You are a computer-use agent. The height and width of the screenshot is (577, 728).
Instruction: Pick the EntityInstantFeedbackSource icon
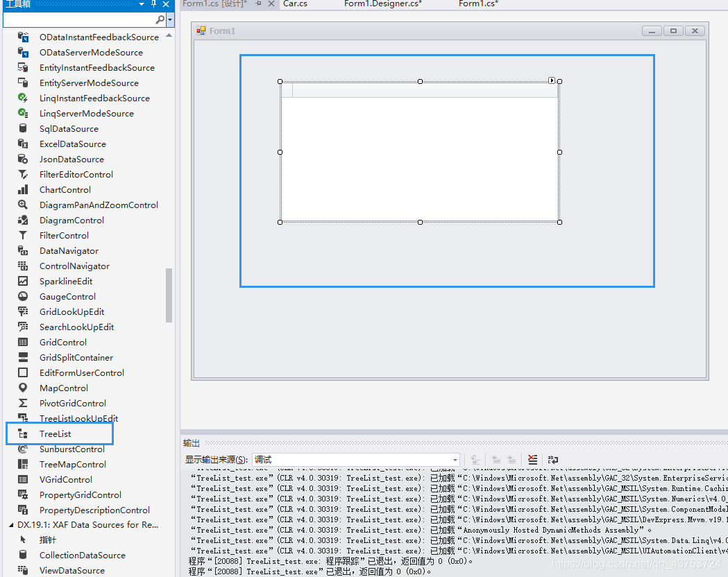click(23, 67)
